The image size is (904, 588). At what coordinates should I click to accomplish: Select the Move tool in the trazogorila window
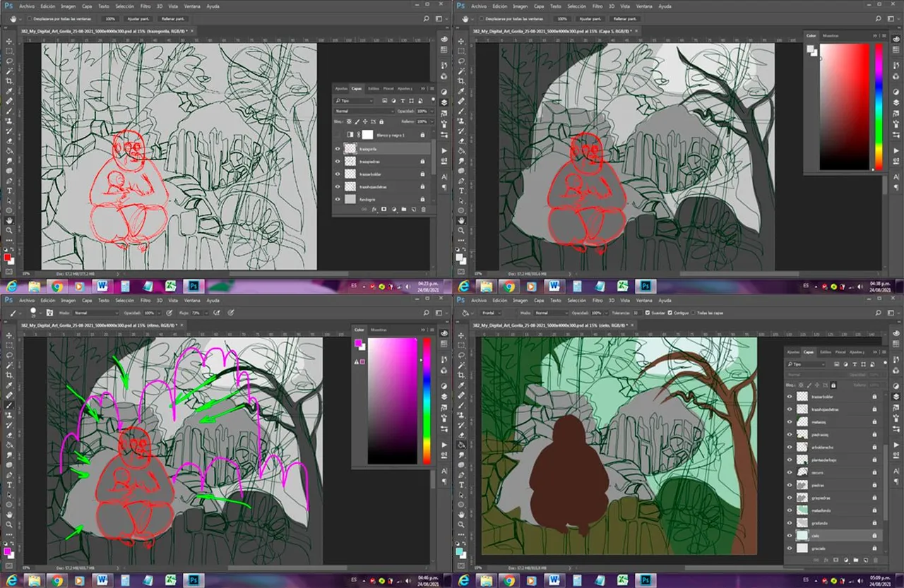coord(9,42)
